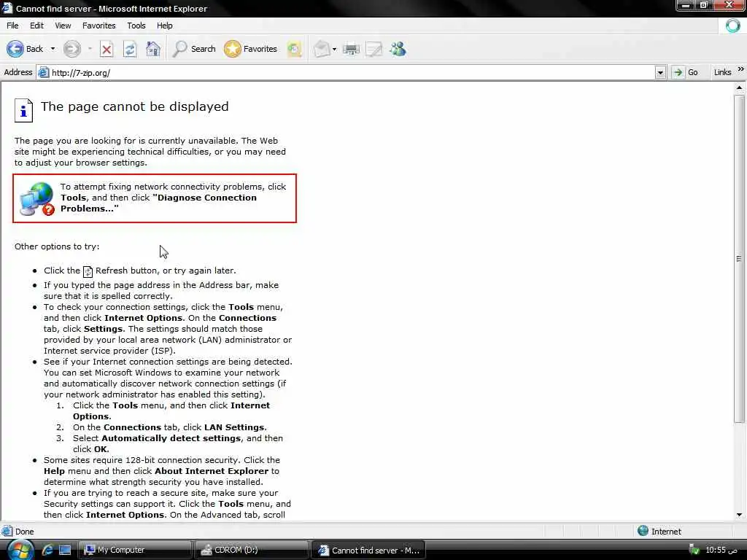
Task: Click the scrollbar up arrow
Action: [x=739, y=87]
